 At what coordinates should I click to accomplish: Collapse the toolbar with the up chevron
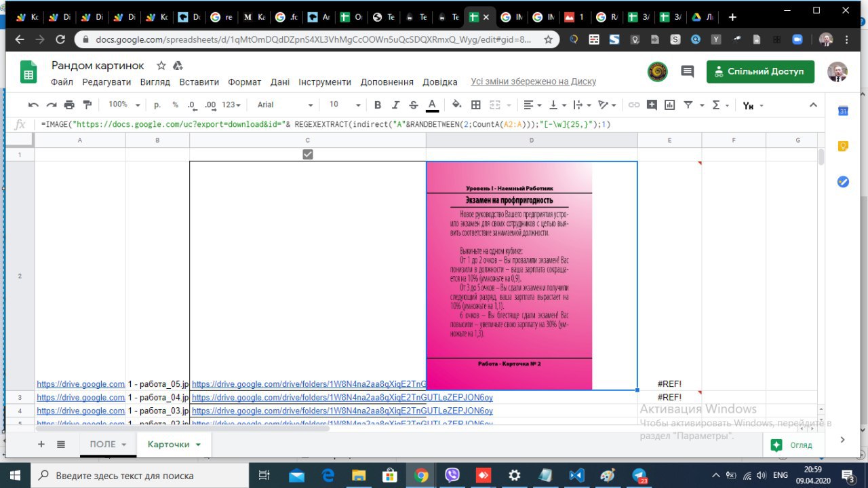click(x=813, y=105)
